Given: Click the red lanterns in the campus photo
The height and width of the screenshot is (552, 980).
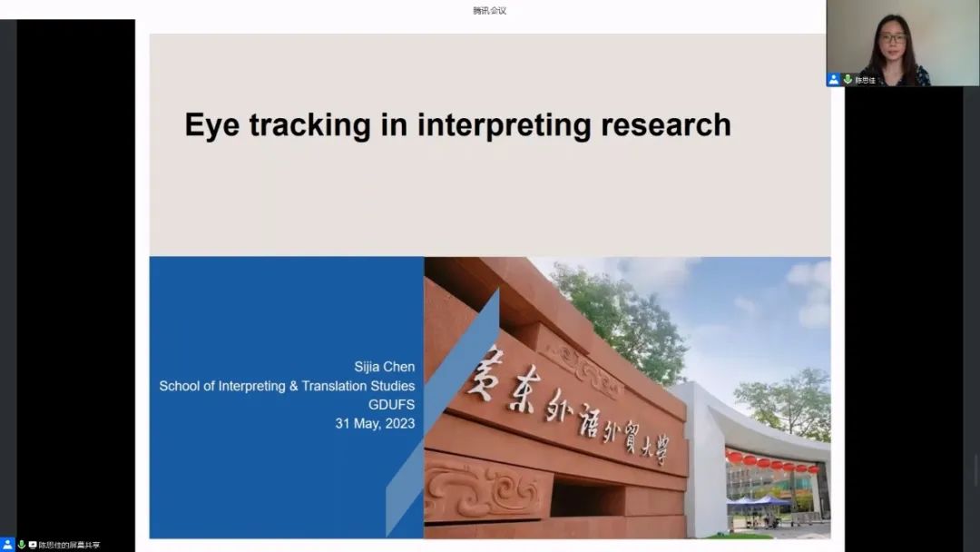Looking at the screenshot, I should pyautogui.click(x=771, y=463).
